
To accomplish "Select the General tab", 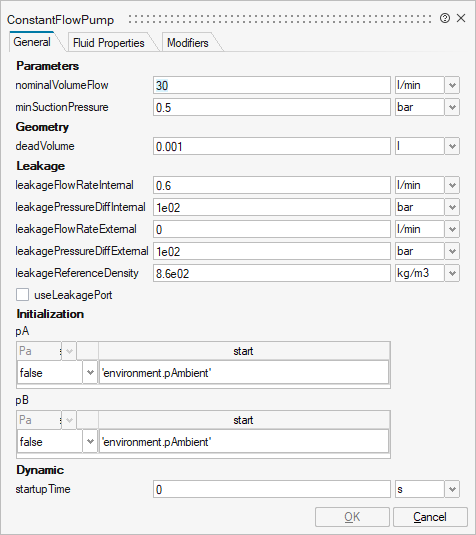I will [x=32, y=42].
